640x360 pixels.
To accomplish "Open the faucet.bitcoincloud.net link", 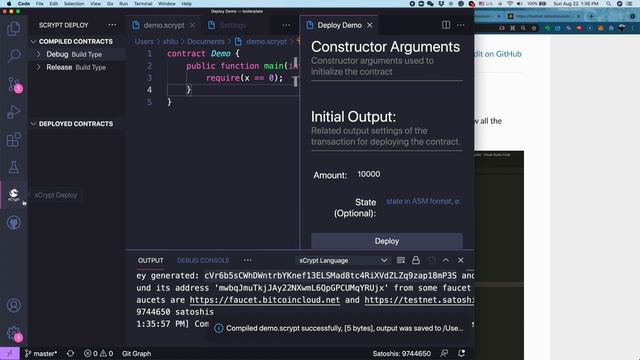I will point(264,300).
